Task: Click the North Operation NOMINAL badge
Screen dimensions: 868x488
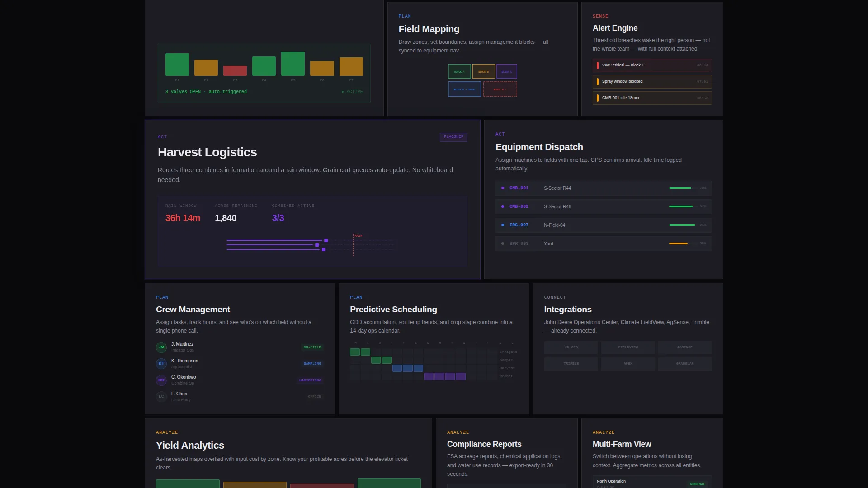Action: [x=697, y=484]
